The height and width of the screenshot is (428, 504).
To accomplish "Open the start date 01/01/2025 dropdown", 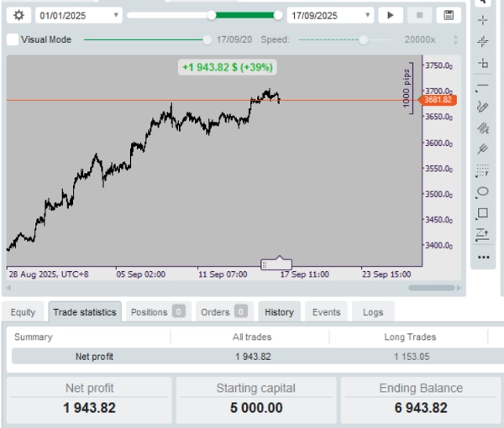I will 116,15.
